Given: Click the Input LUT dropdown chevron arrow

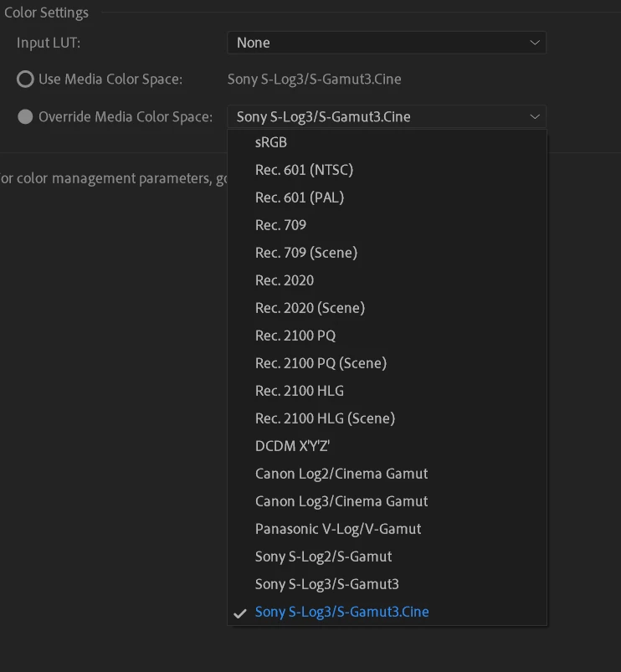Looking at the screenshot, I should click(535, 43).
